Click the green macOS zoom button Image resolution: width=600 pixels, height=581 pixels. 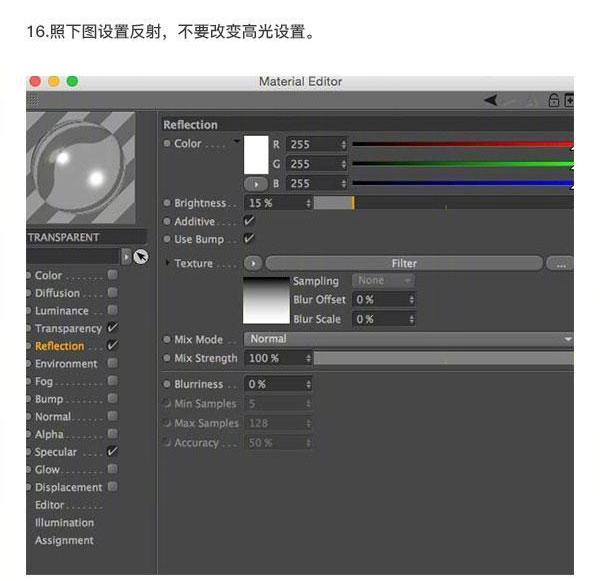(72, 81)
